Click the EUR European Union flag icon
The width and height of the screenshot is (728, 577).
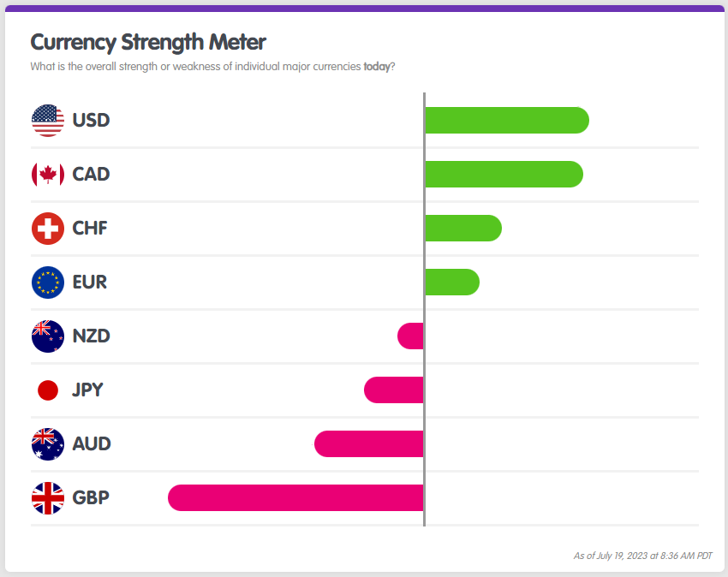point(48,283)
